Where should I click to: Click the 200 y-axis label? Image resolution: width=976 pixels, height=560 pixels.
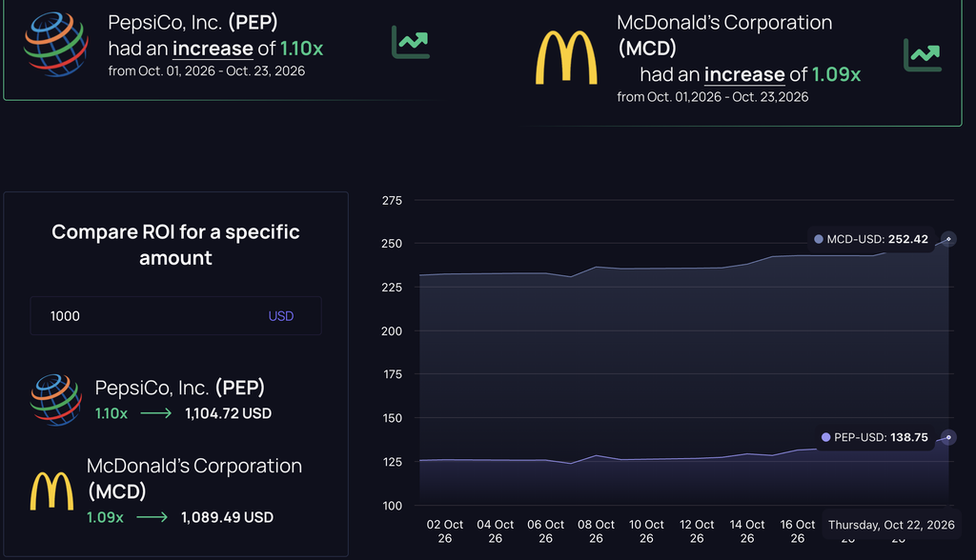(392, 331)
